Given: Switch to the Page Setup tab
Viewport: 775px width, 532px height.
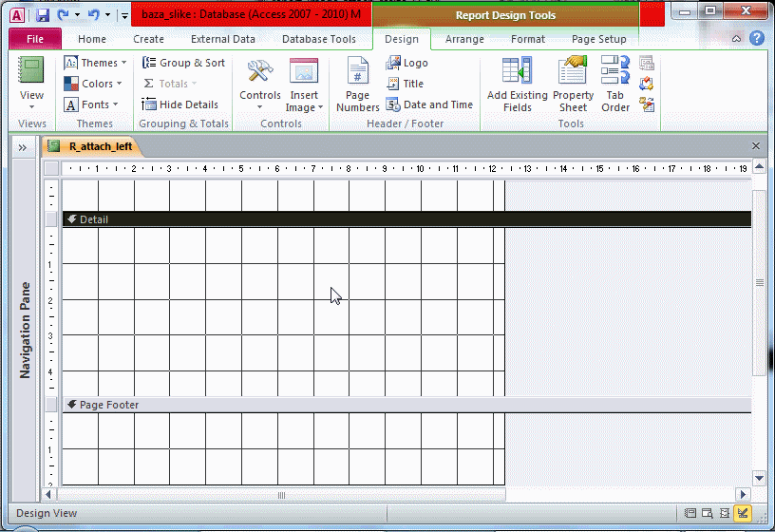Looking at the screenshot, I should click(x=598, y=39).
